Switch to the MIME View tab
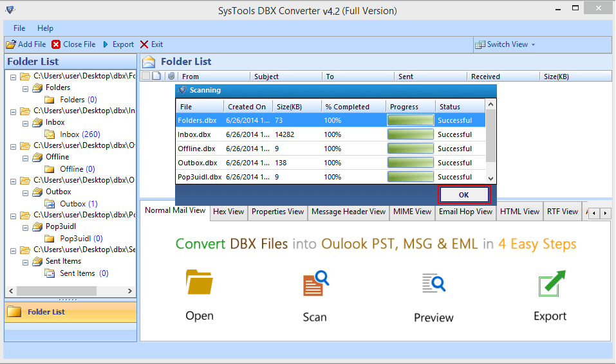The image size is (616, 364). 412,212
